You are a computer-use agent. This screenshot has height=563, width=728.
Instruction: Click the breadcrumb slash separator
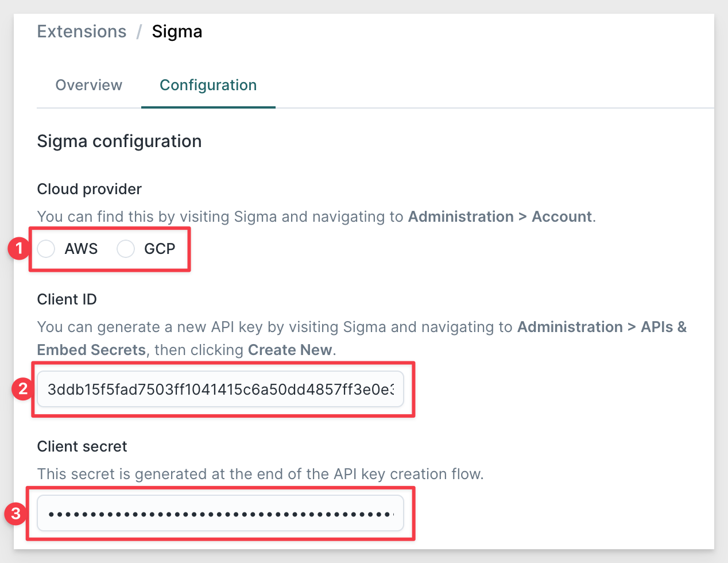pyautogui.click(x=139, y=32)
